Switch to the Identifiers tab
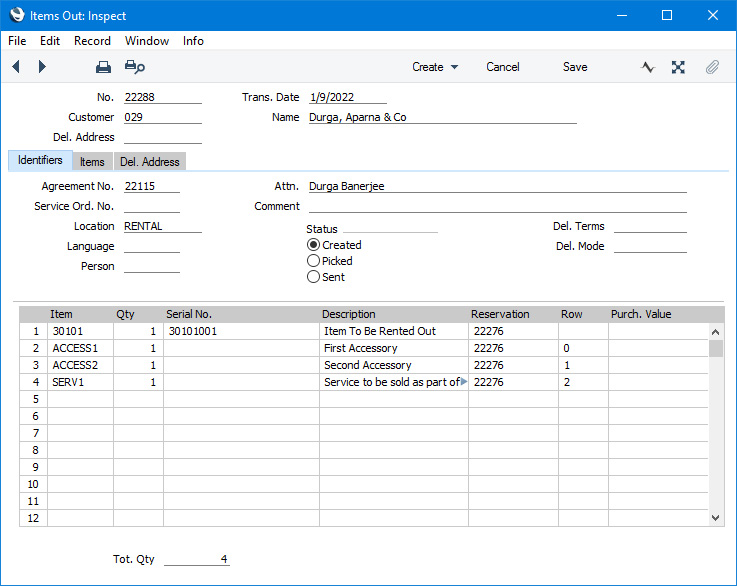Image resolution: width=737 pixels, height=586 pixels. click(40, 160)
